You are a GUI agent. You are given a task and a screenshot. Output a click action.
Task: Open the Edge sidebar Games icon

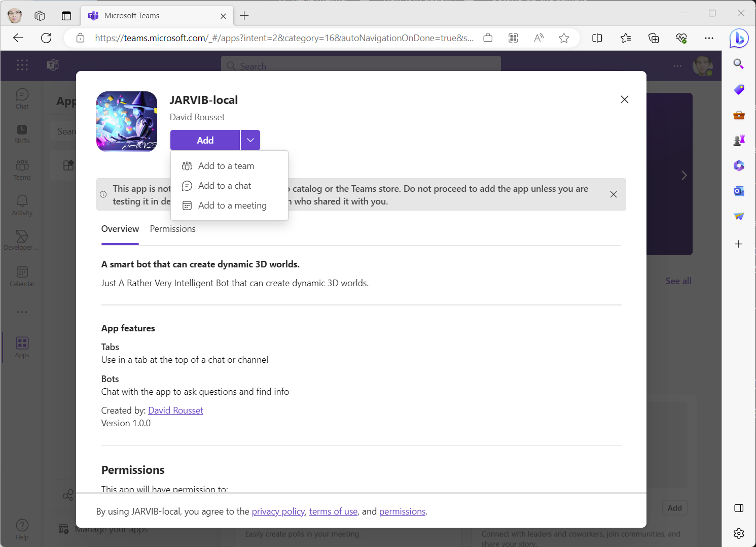pyautogui.click(x=739, y=141)
